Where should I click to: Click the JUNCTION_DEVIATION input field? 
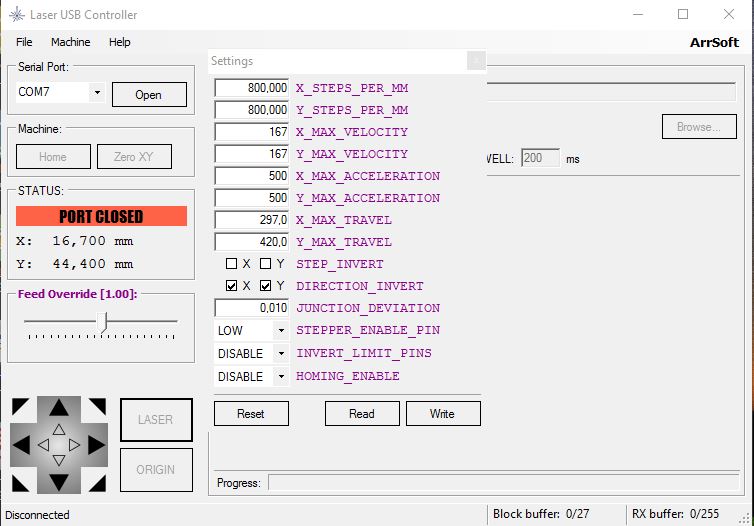[x=251, y=308]
